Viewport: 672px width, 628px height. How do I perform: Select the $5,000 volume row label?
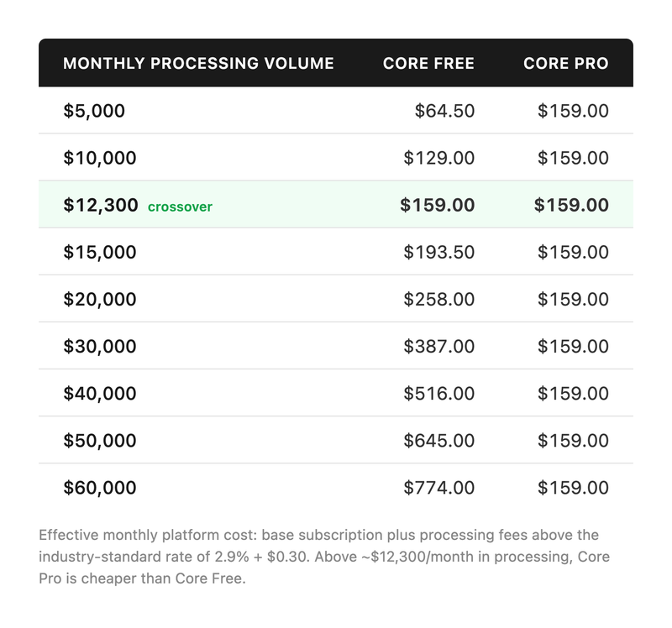coord(94,111)
